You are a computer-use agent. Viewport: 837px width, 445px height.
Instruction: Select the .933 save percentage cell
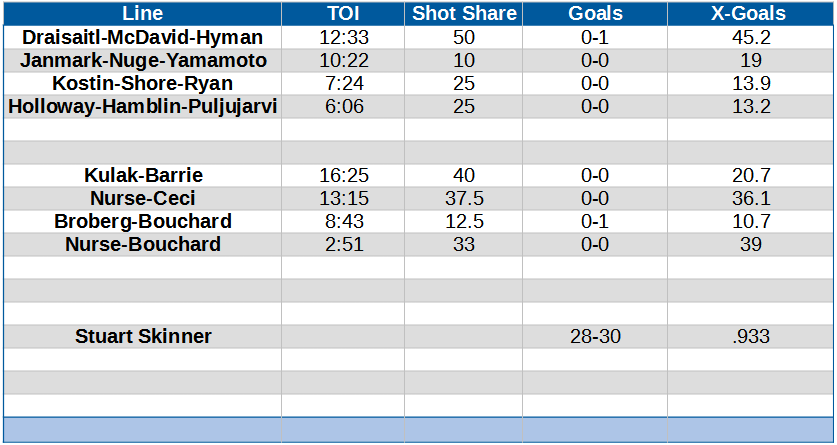(x=751, y=336)
